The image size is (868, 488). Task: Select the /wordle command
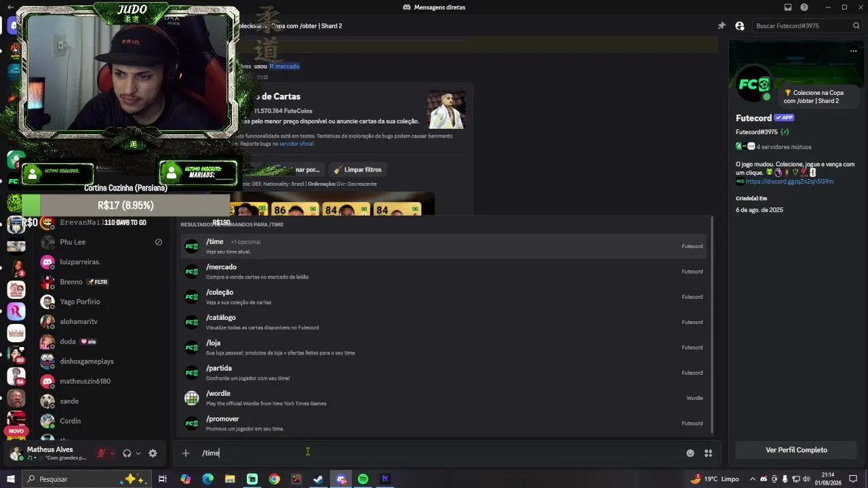pos(444,398)
